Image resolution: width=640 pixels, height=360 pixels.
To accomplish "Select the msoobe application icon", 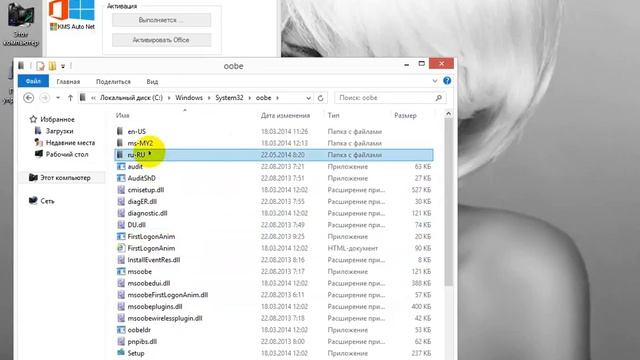I will click(121, 271).
